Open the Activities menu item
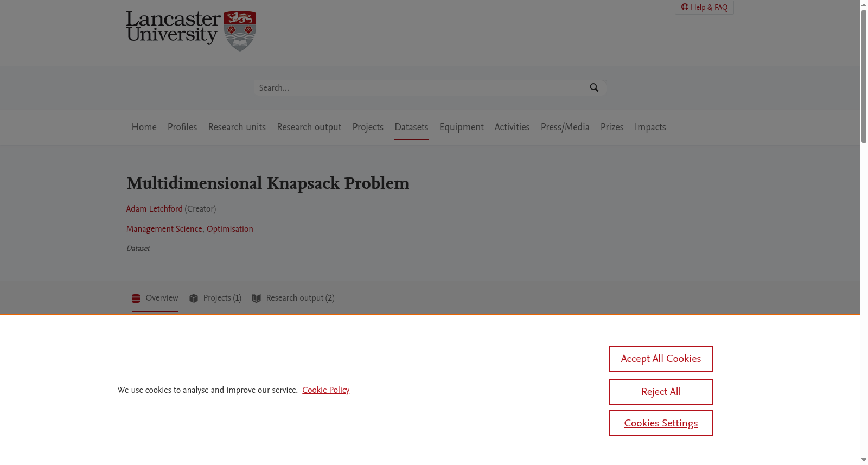 coord(512,127)
